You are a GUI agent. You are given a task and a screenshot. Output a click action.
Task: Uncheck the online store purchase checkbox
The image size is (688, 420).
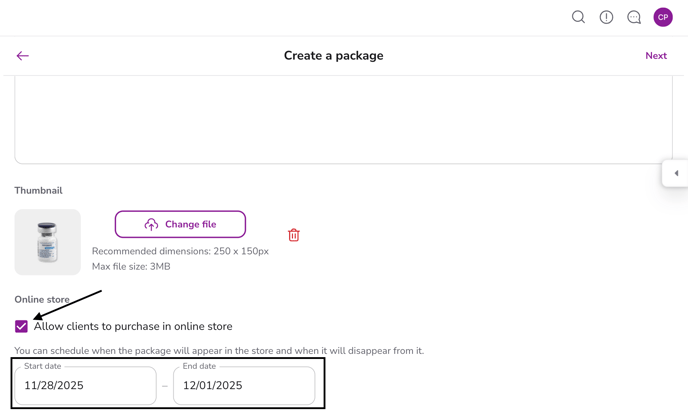[21, 326]
